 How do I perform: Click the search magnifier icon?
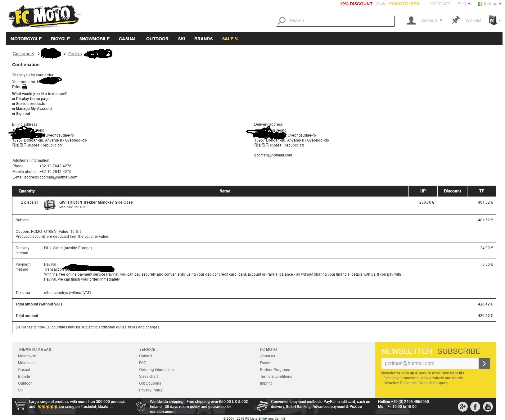point(282,20)
